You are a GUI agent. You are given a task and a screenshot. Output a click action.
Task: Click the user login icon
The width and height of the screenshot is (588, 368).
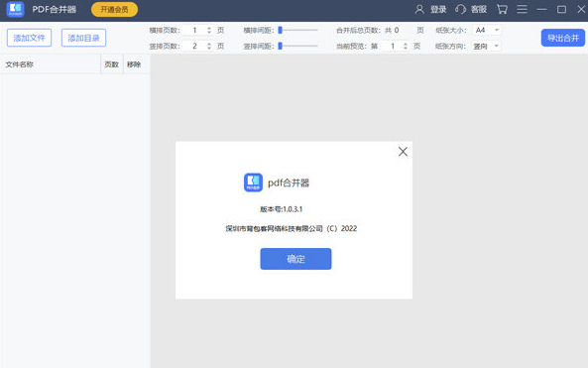coord(419,9)
